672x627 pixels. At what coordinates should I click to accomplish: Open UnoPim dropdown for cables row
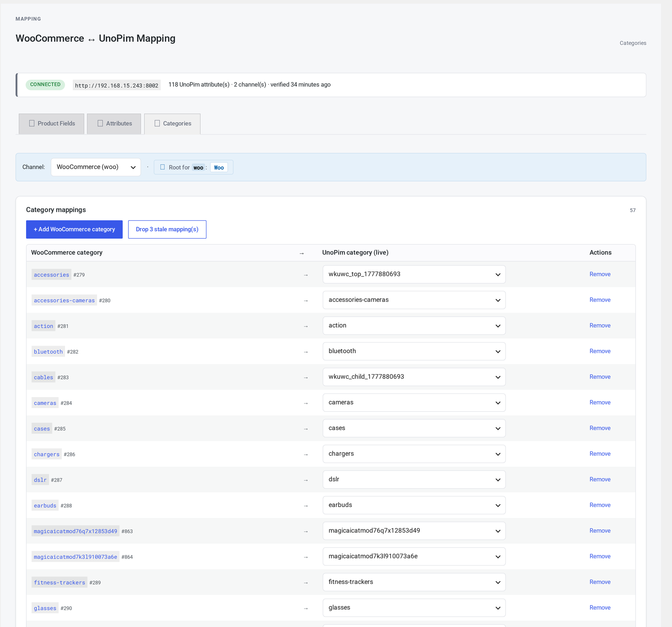pyautogui.click(x=414, y=377)
